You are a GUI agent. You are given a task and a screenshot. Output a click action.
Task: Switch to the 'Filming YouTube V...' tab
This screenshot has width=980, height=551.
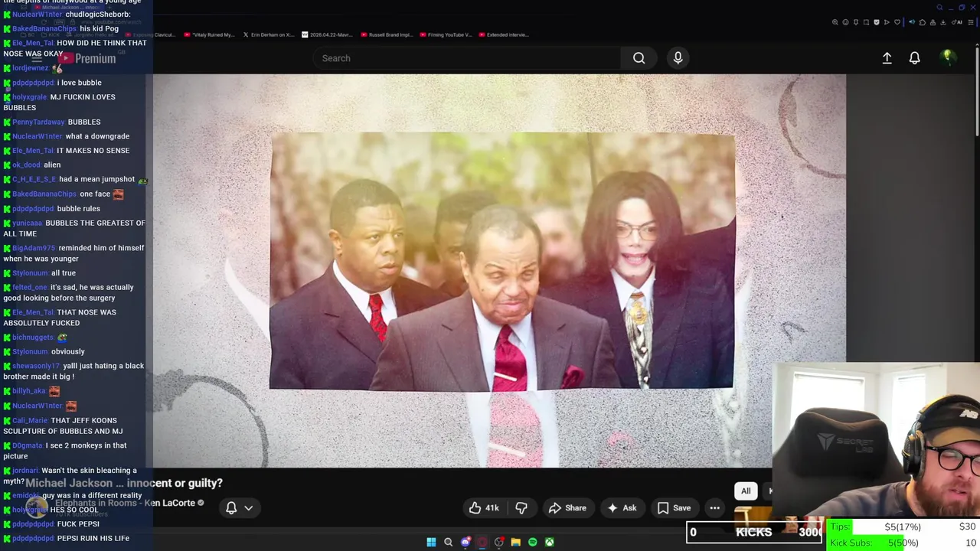446,34
